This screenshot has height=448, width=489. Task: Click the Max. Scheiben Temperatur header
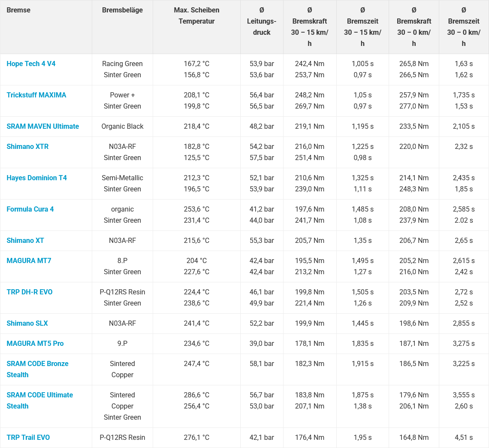pos(196,15)
